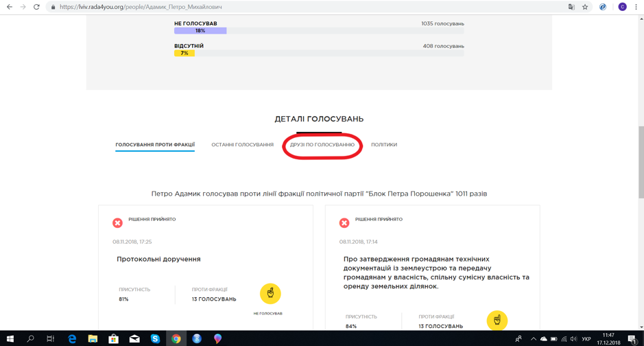The width and height of the screenshot is (644, 346).
Task: Click the Не голосував 18% bar
Action: (200, 31)
